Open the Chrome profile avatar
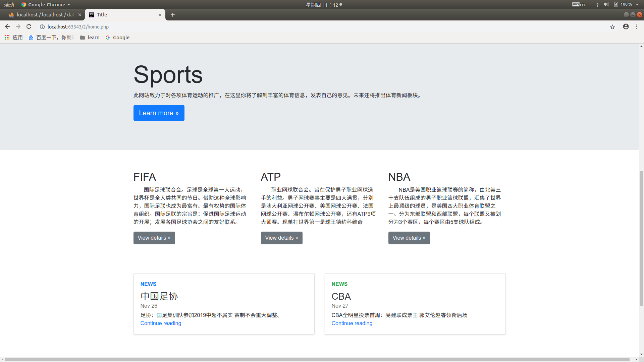This screenshot has width=644, height=362. point(626,26)
